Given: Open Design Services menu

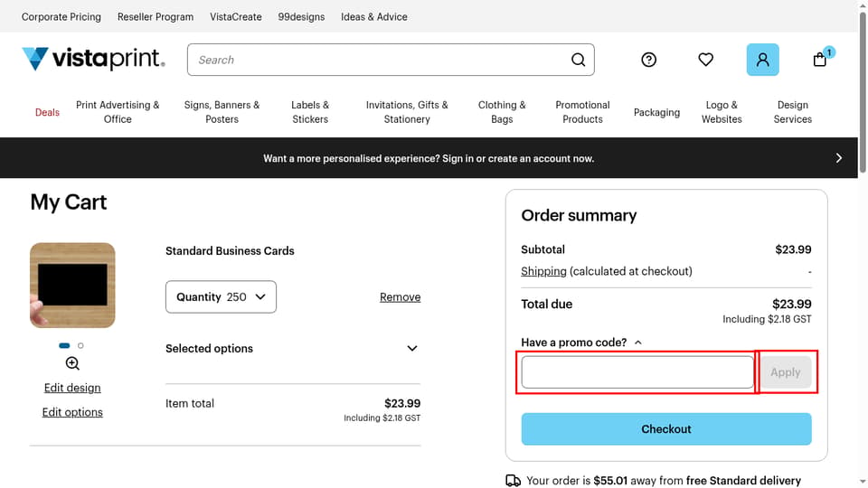Looking at the screenshot, I should click(793, 112).
